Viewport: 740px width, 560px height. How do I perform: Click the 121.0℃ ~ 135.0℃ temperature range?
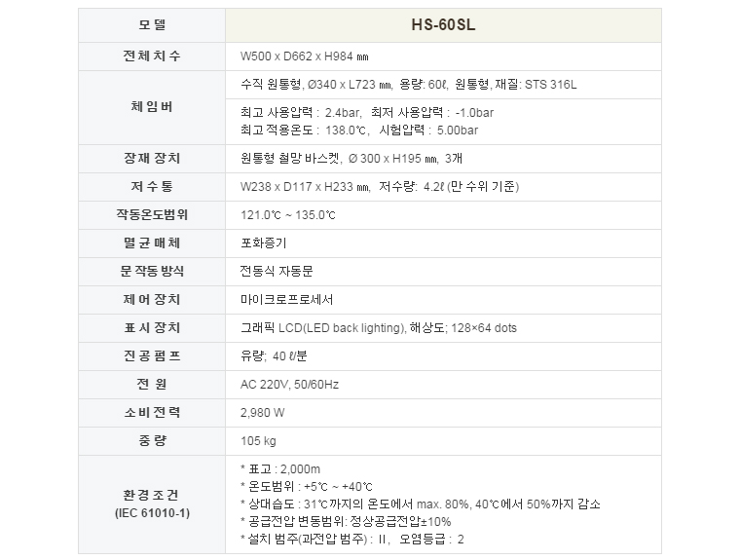coord(288,215)
